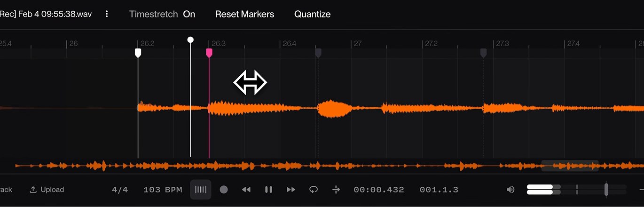Click the 4/4 time signature
The image size is (644, 207).
click(x=120, y=190)
